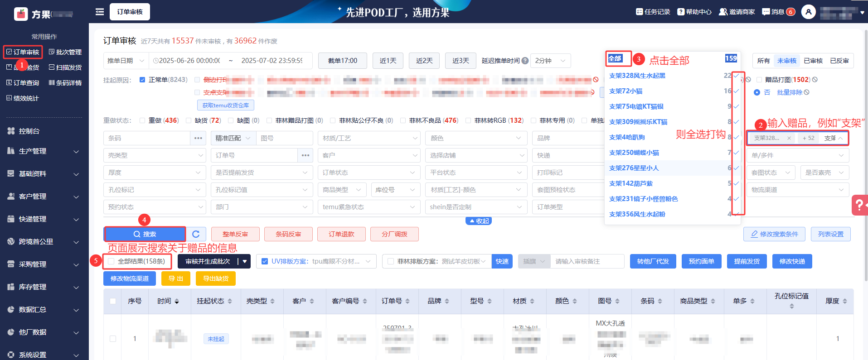Click the red question mark help widget

tap(859, 205)
